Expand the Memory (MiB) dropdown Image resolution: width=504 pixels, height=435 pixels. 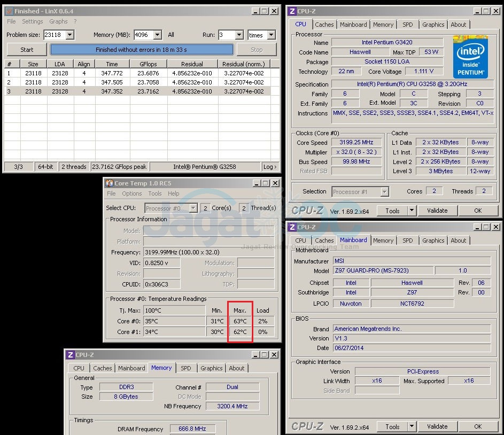(x=157, y=35)
